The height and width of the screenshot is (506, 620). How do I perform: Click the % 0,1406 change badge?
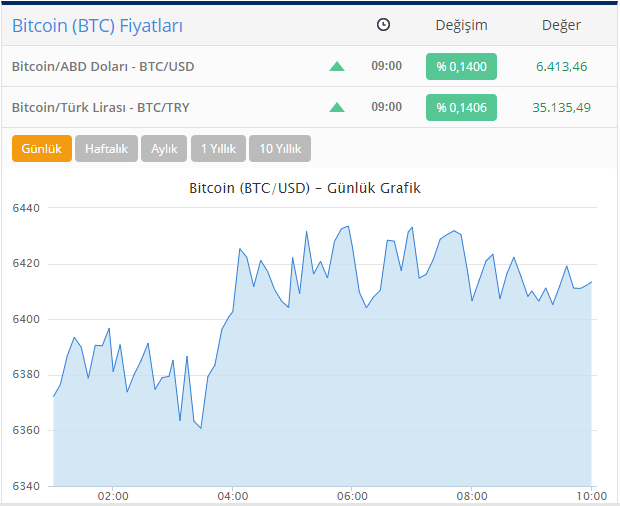pos(461,108)
